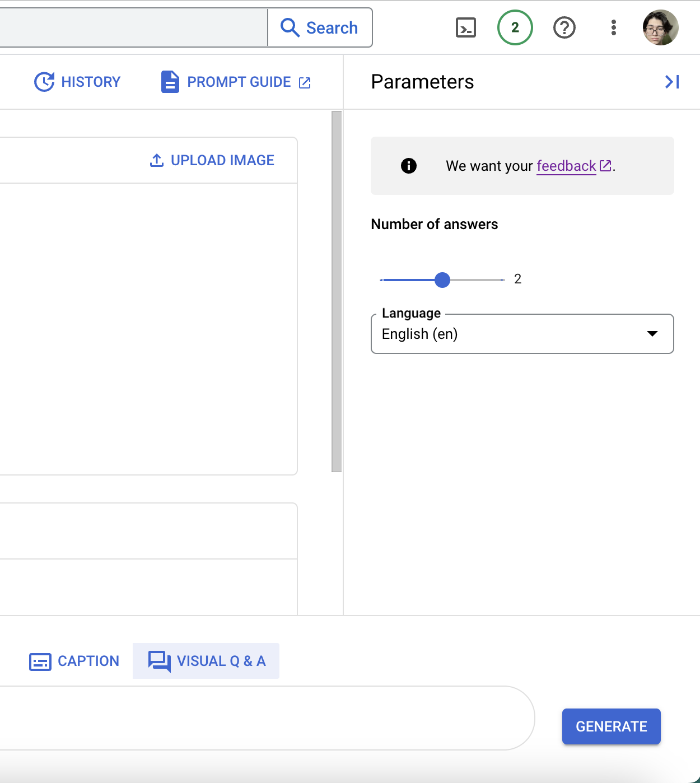This screenshot has width=700, height=783.
Task: Follow the feedback hyperlink
Action: [566, 166]
